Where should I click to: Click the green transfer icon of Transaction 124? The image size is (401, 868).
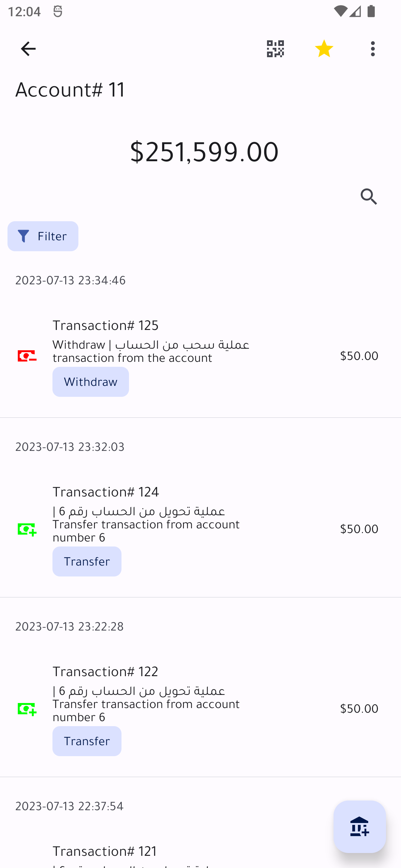27,529
